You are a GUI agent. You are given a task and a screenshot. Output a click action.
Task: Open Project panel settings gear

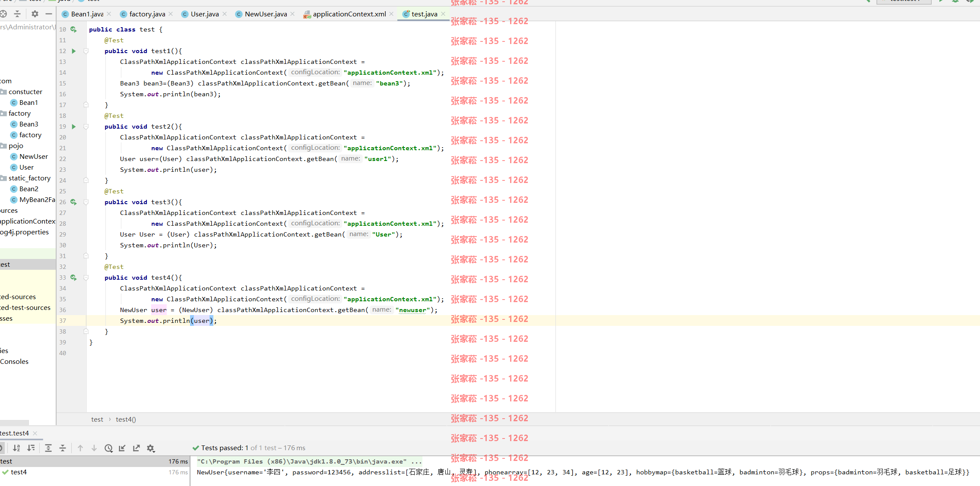[x=35, y=14]
